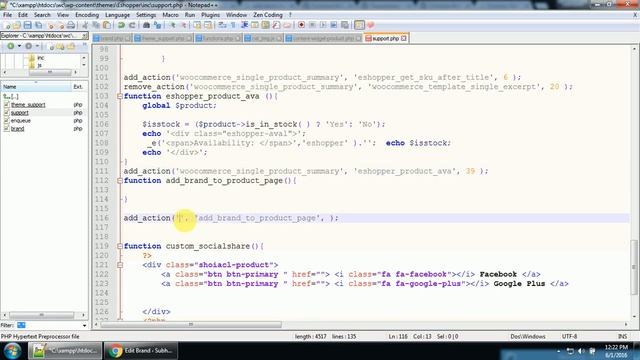
Task: Collapse the div shoiacl-product fold marker
Action: click(x=120, y=265)
